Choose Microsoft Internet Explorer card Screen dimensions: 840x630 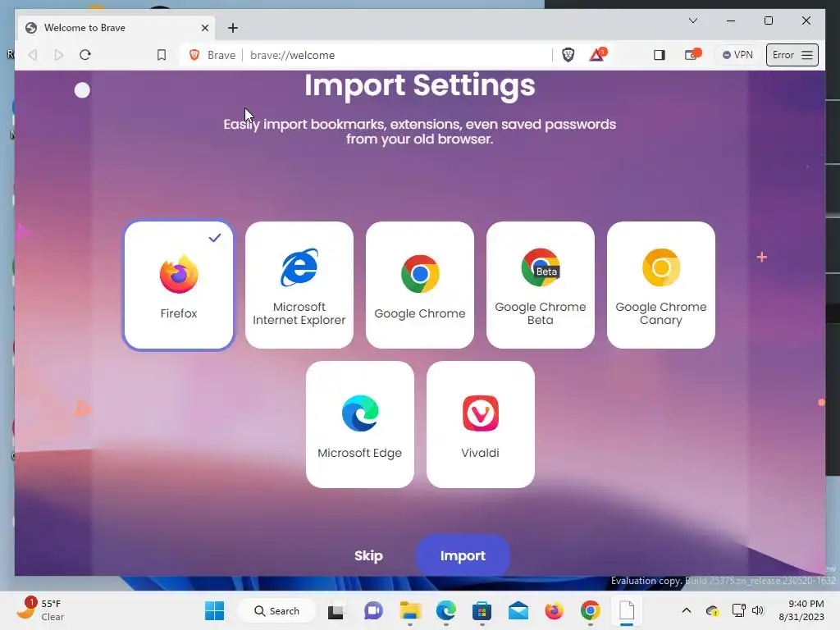pos(299,285)
